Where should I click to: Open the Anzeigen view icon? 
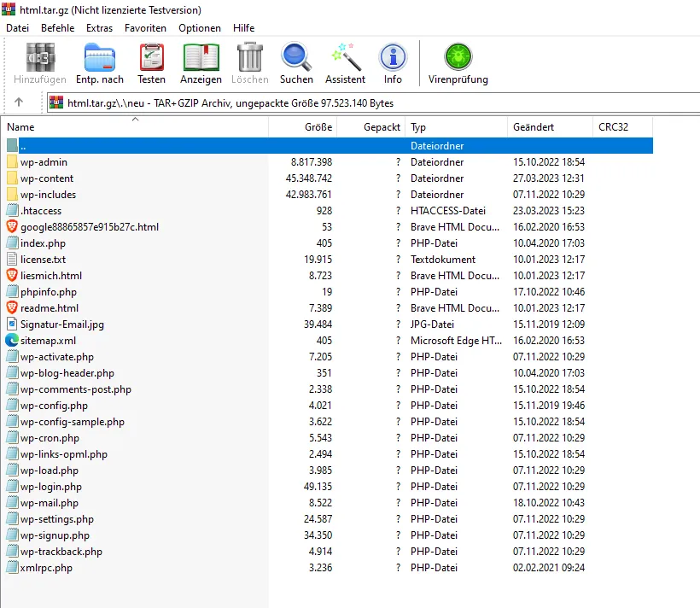pyautogui.click(x=201, y=57)
